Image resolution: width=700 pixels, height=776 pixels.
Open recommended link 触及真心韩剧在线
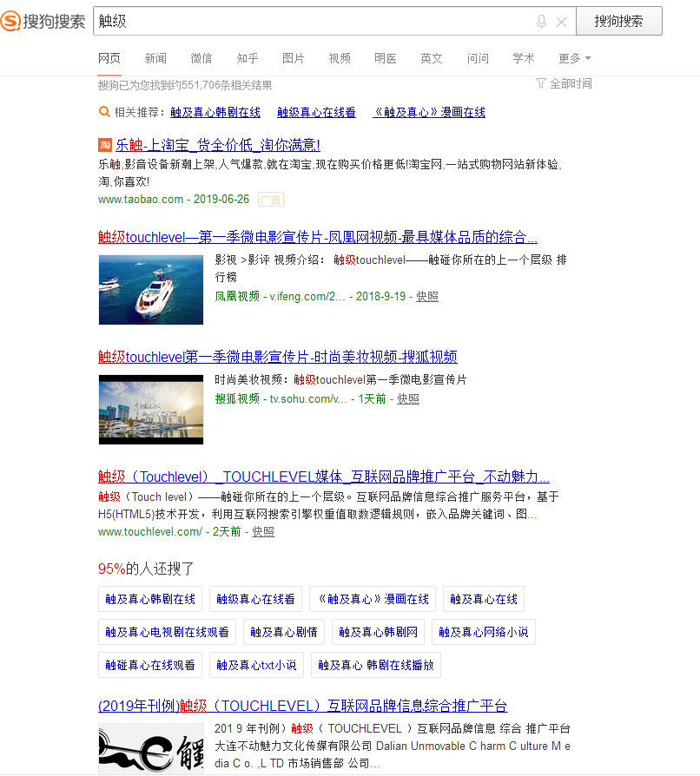(215, 112)
